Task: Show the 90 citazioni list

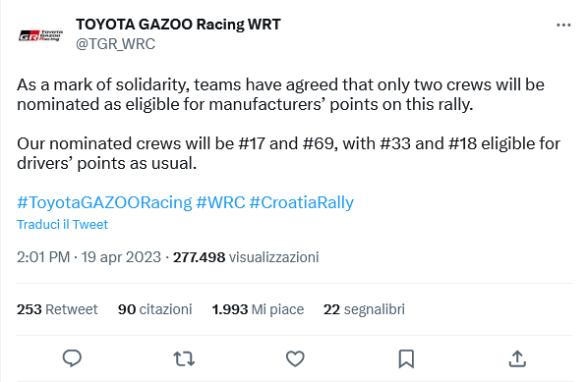Action: pyautogui.click(x=155, y=309)
